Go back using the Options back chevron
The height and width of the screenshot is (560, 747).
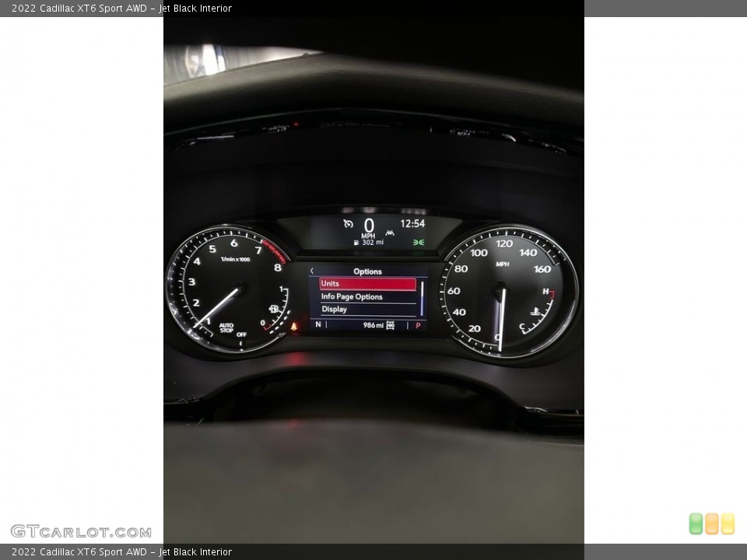point(312,271)
